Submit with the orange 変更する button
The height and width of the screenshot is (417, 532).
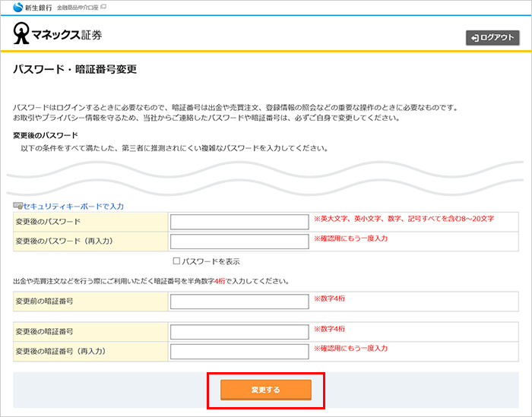coord(266,390)
